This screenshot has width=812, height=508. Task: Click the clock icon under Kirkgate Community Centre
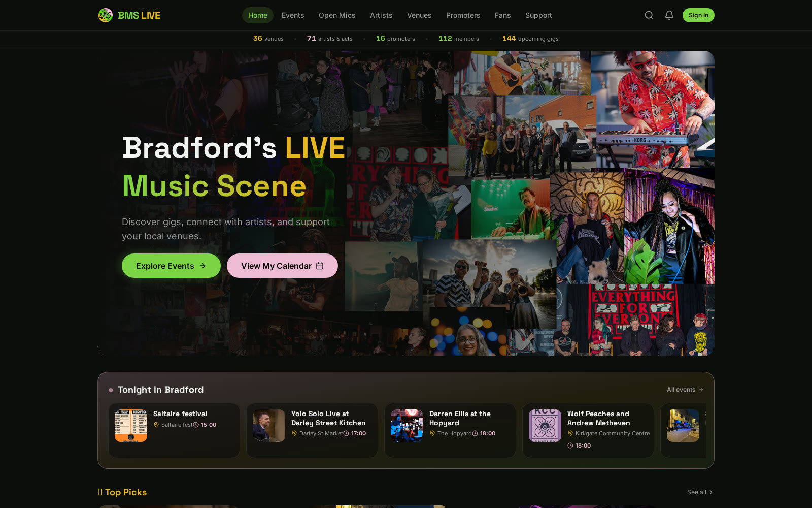(x=570, y=446)
